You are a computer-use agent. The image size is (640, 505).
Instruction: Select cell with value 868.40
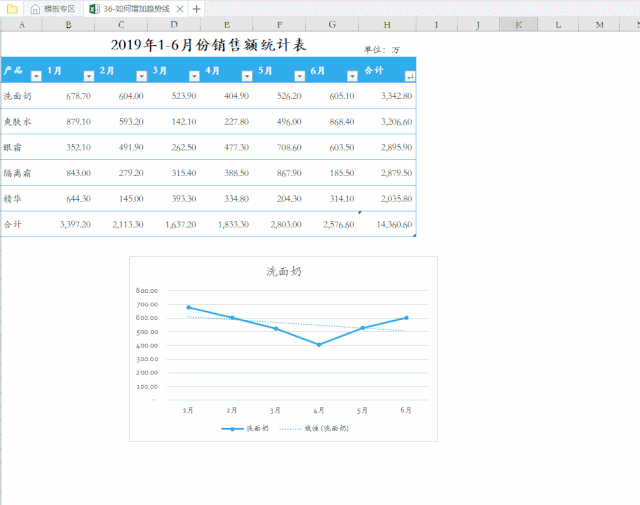(x=332, y=122)
